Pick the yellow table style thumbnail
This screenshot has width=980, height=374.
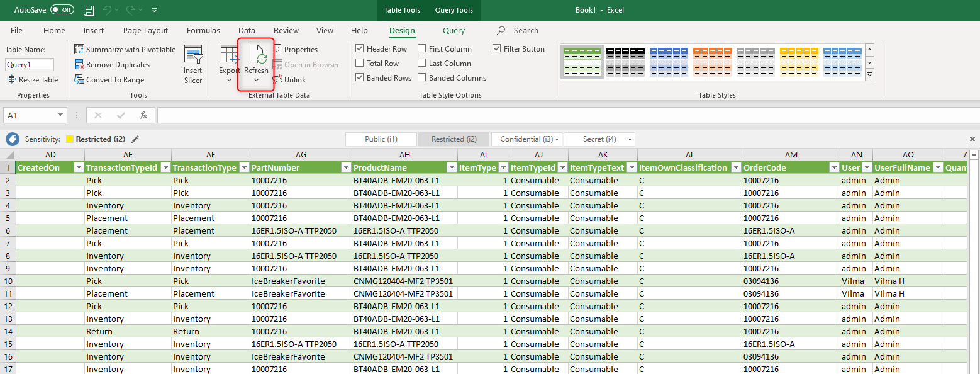coord(799,62)
